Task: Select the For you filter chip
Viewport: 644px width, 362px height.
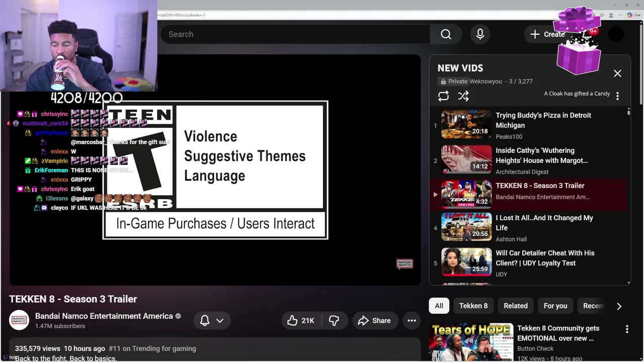Action: click(x=555, y=306)
